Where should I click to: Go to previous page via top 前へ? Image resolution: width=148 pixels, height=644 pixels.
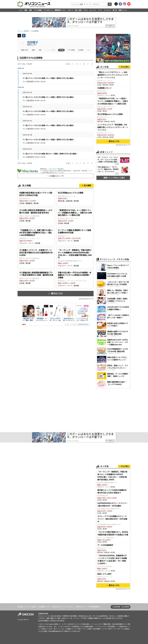pyautogui.click(x=68, y=64)
